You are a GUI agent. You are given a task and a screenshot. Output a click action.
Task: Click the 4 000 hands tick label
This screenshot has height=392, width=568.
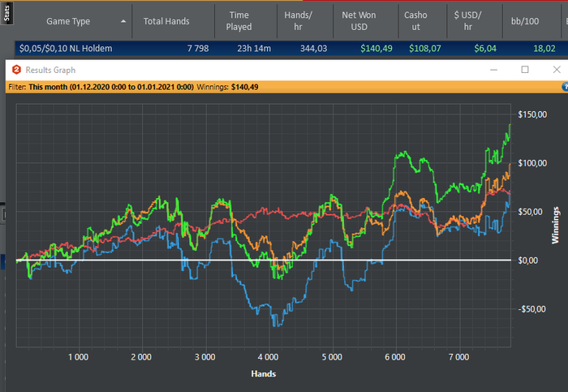point(268,357)
